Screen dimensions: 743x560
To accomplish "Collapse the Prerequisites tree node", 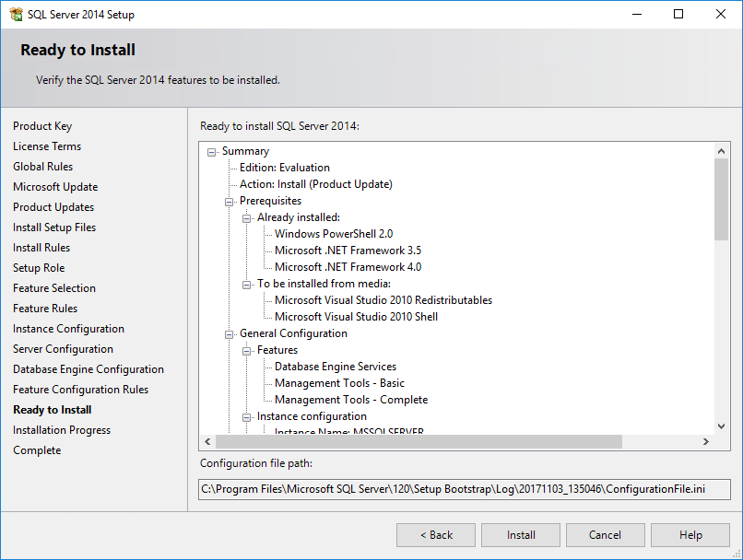I will click(x=229, y=202).
